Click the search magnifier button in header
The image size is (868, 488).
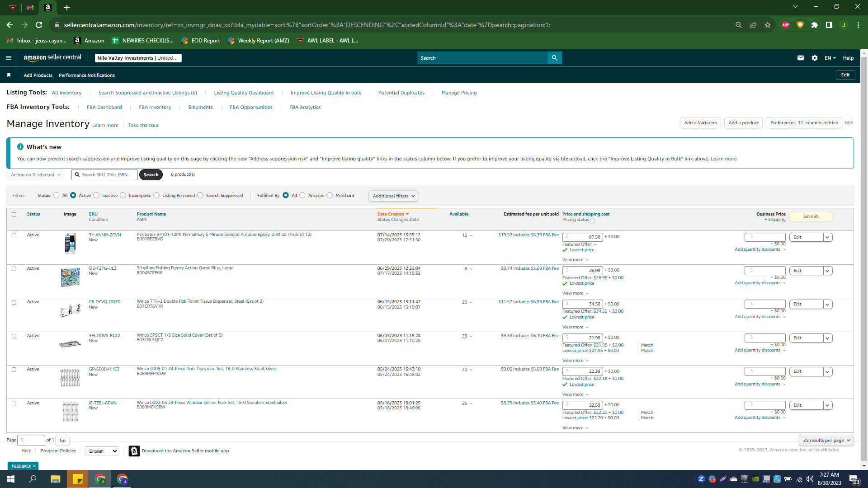554,58
